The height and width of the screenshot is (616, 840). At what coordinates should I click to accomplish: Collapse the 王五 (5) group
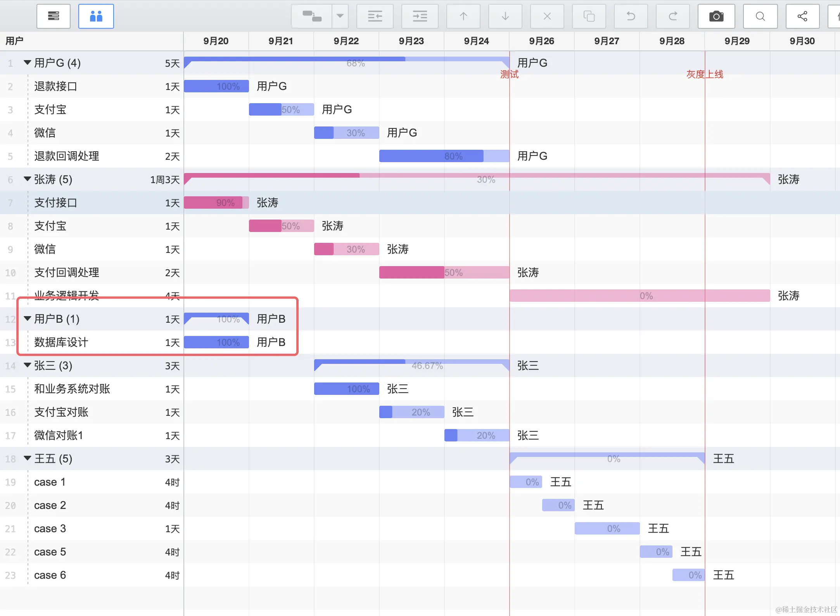point(27,458)
